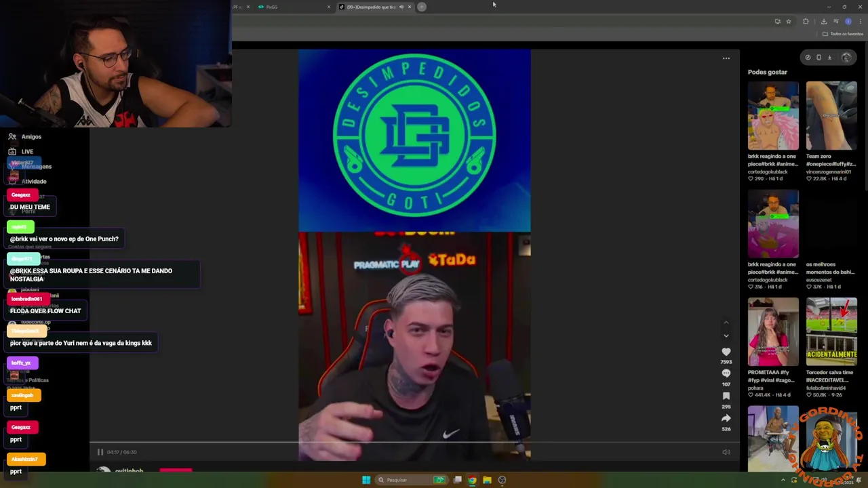
Task: Open the Chrome profile avatar
Action: pyautogui.click(x=848, y=22)
